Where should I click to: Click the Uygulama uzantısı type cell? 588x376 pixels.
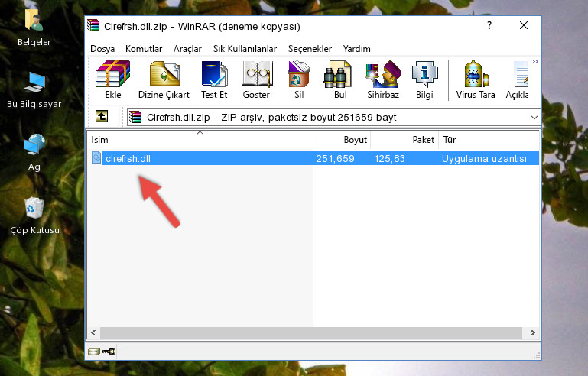tap(484, 158)
